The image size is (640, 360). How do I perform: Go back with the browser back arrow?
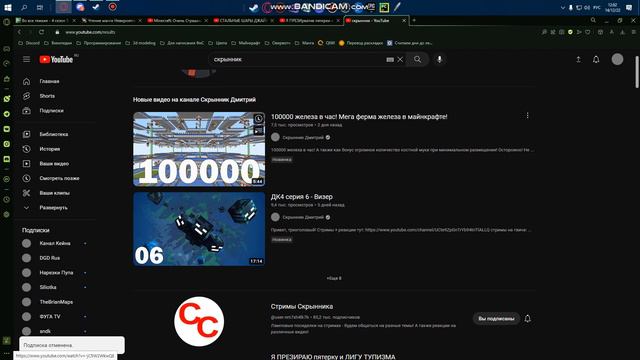click(19, 32)
